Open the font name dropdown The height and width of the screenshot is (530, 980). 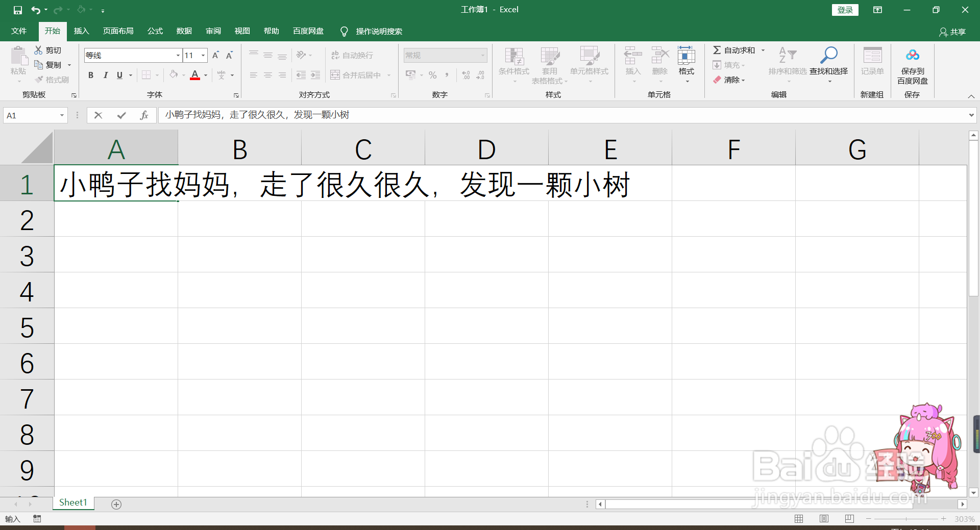(x=176, y=55)
